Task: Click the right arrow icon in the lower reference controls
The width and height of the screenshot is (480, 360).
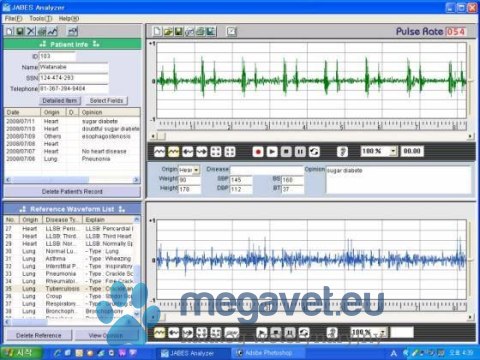Action: [x=188, y=333]
